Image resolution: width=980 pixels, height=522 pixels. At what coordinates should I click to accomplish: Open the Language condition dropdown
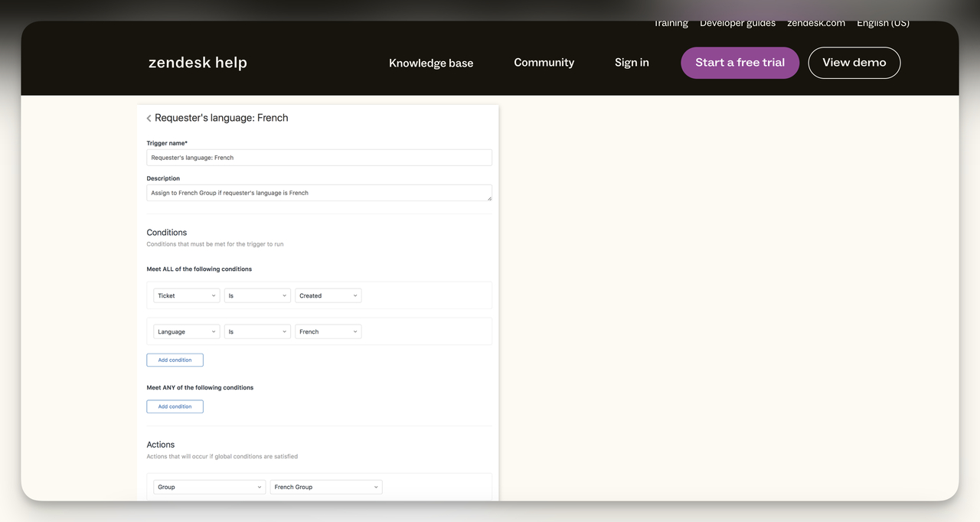pos(186,331)
